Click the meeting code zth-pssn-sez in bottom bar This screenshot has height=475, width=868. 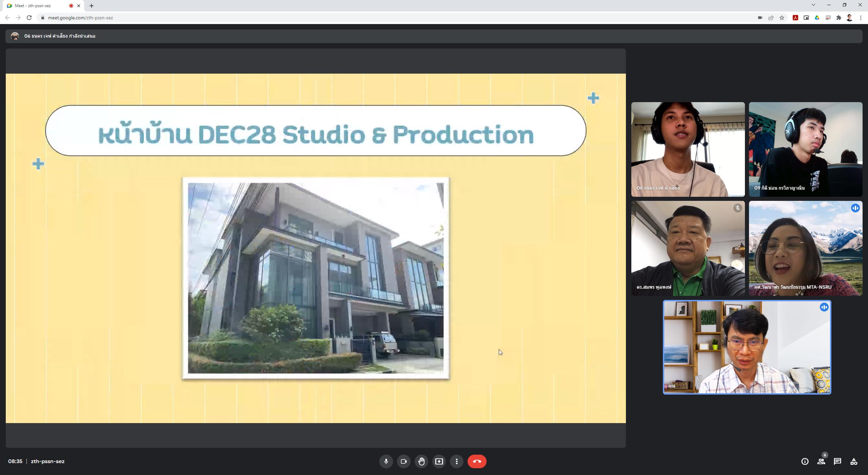click(47, 461)
